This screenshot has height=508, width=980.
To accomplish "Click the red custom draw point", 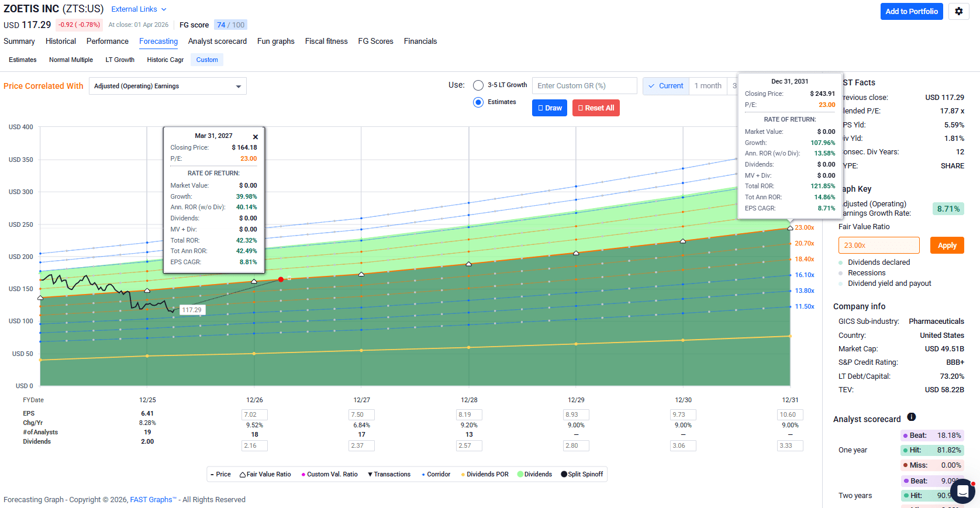I will 281,279.
